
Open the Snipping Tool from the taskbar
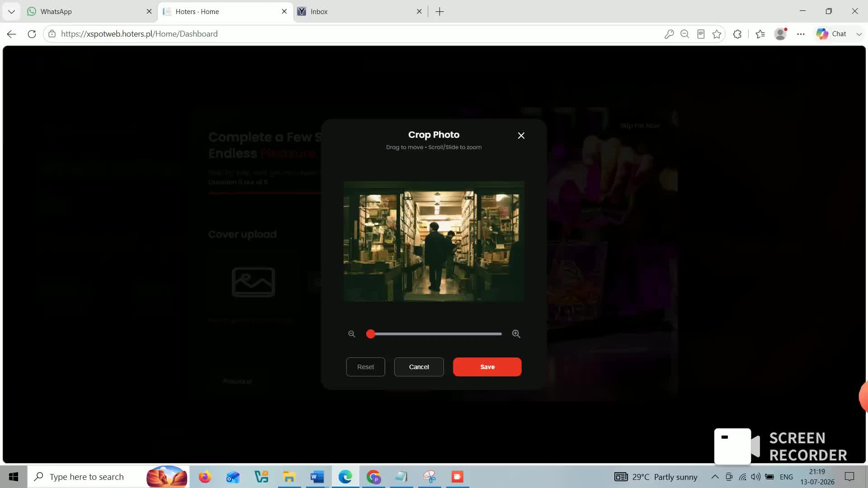click(429, 477)
